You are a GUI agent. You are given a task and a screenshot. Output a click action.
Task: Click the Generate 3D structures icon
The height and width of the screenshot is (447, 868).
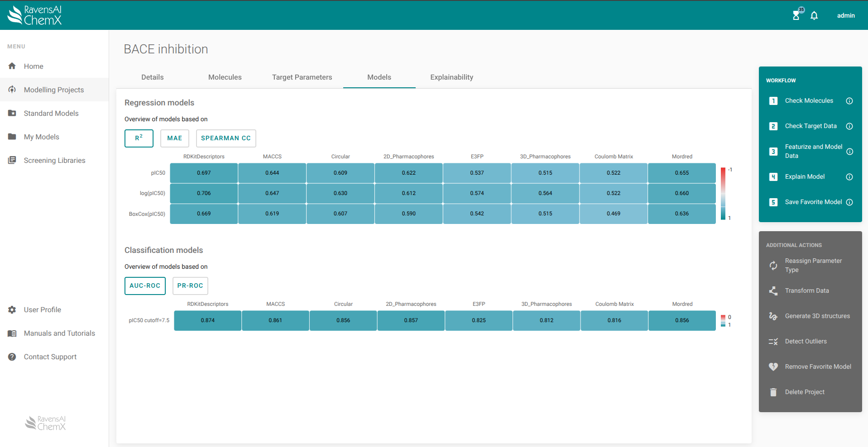tap(773, 316)
